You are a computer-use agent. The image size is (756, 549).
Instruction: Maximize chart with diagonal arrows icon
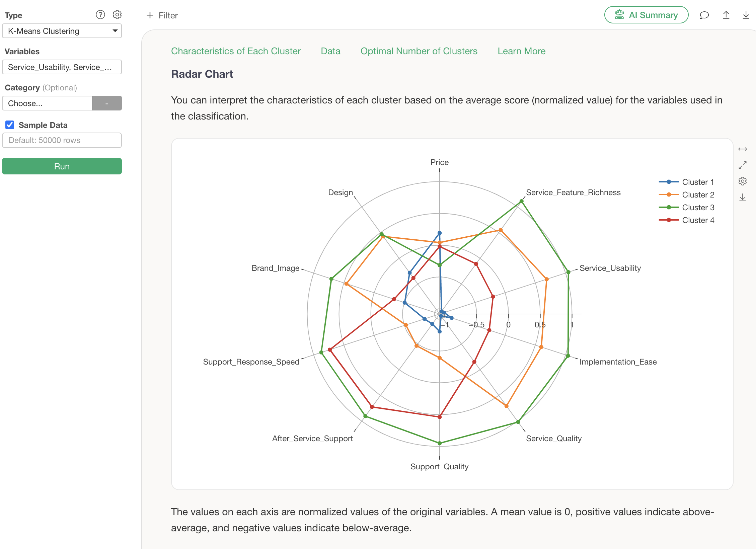742,165
